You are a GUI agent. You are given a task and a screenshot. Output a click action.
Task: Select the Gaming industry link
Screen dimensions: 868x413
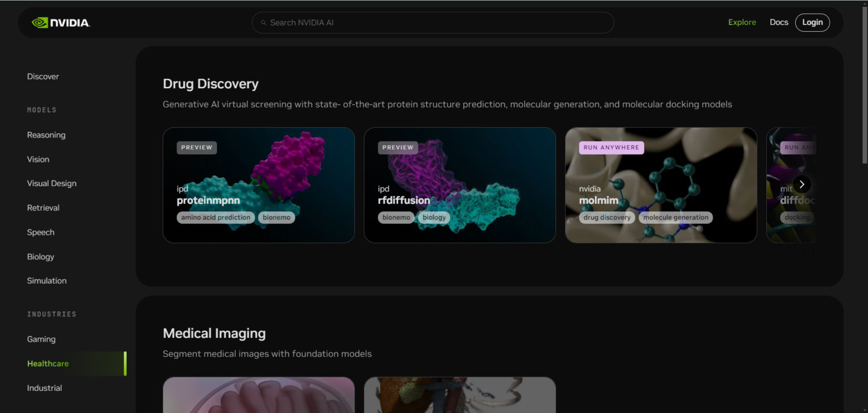pyautogui.click(x=41, y=339)
